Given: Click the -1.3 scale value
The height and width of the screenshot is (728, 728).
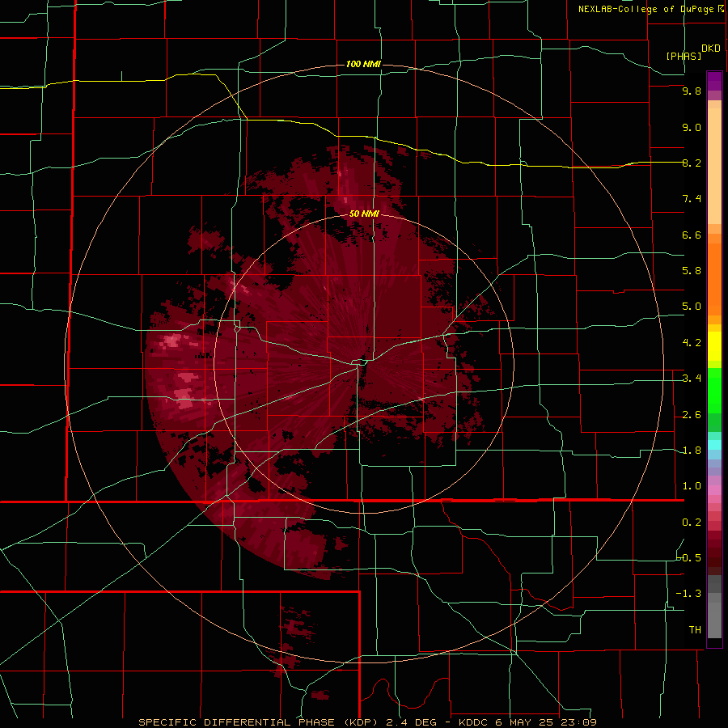Looking at the screenshot, I should (688, 594).
